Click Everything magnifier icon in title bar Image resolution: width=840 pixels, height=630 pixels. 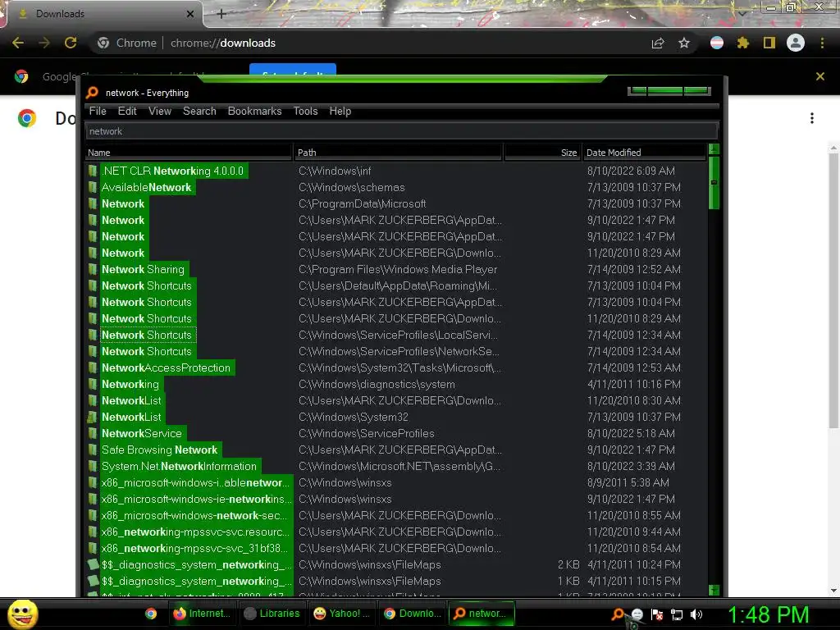92,92
